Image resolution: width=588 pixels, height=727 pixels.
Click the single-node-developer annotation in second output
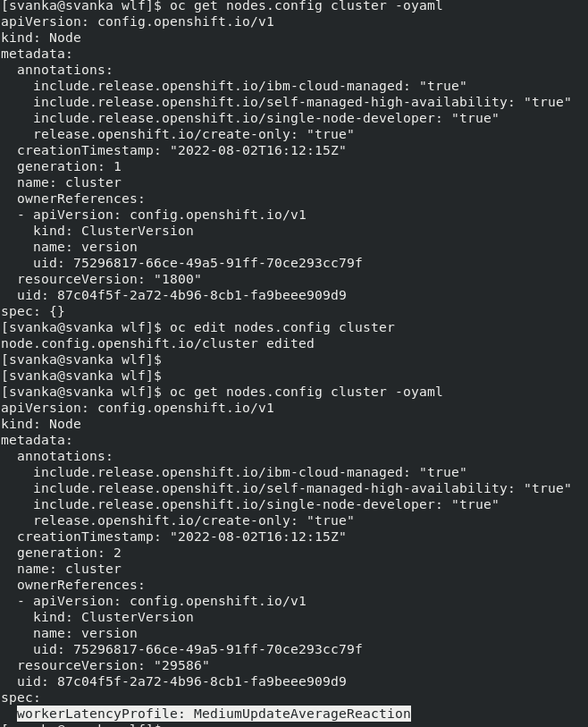[x=266, y=504]
